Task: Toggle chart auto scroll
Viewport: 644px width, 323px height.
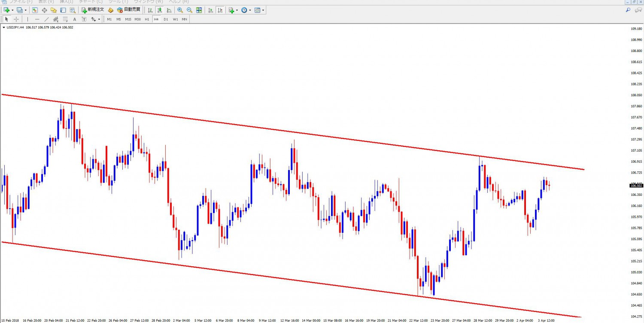Action: coord(210,10)
